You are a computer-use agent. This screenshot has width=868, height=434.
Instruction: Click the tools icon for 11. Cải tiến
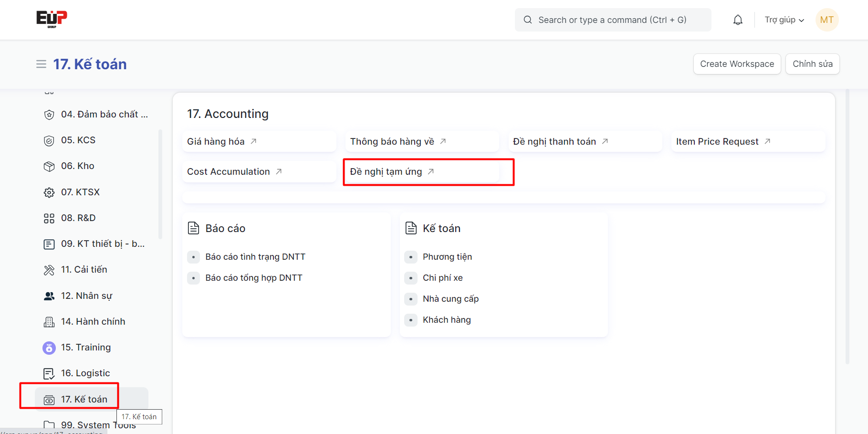pyautogui.click(x=49, y=270)
